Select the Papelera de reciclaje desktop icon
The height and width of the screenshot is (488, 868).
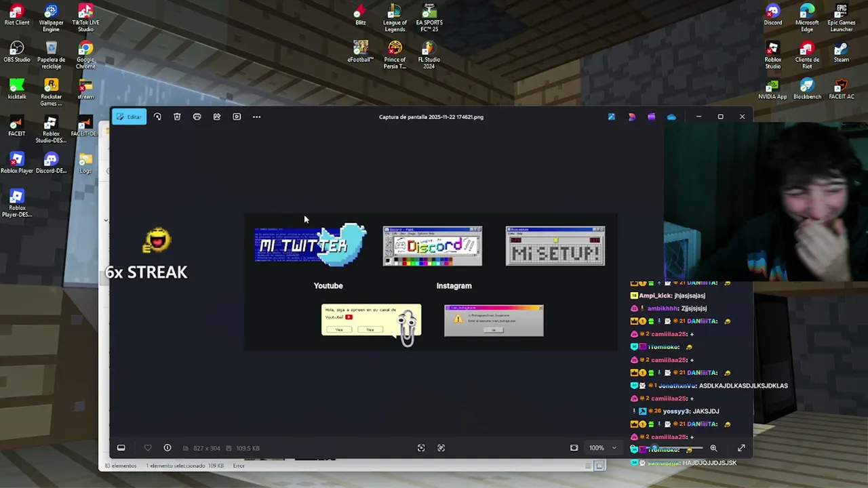pyautogui.click(x=52, y=56)
